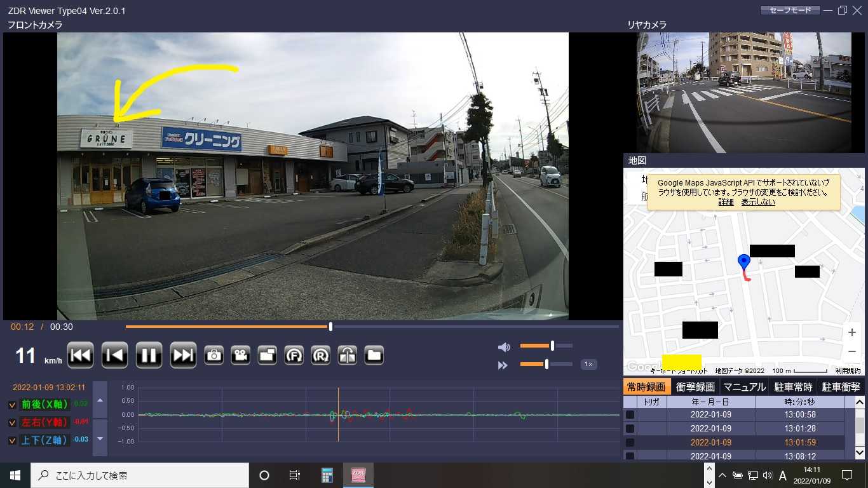The image size is (868, 488).
Task: Rotate the front camera view (F icon)
Action: (x=294, y=355)
